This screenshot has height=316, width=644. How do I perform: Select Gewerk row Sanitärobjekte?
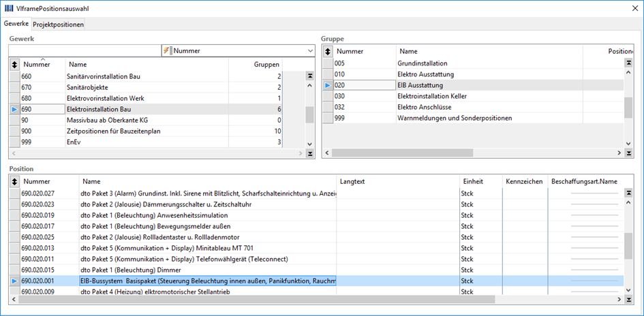pos(146,87)
